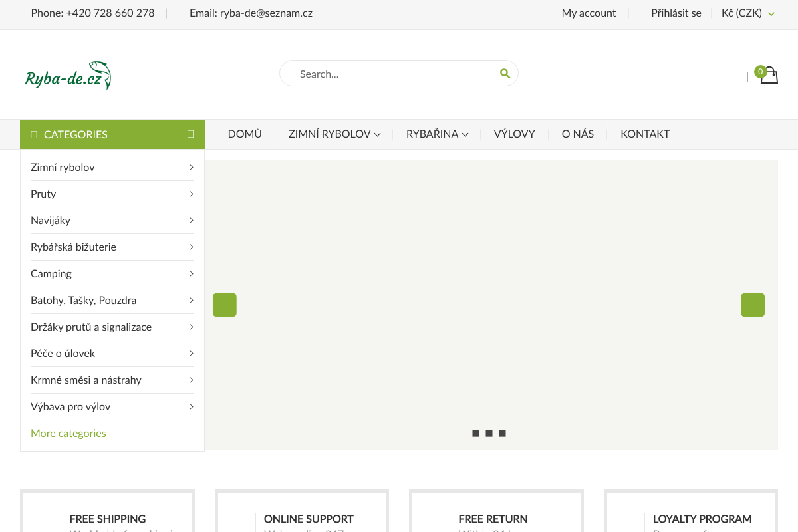This screenshot has height=532, width=798.
Task: Select the first slider pagination dot
Action: pos(475,434)
